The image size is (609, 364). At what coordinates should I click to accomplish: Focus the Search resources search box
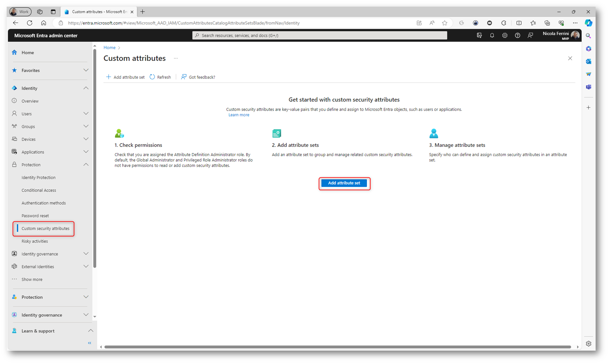[x=320, y=35]
